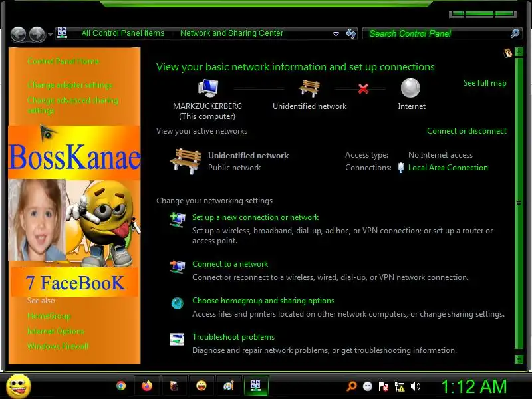Select Network and Sharing Center breadcrumb
The image size is (532, 399).
(x=231, y=33)
